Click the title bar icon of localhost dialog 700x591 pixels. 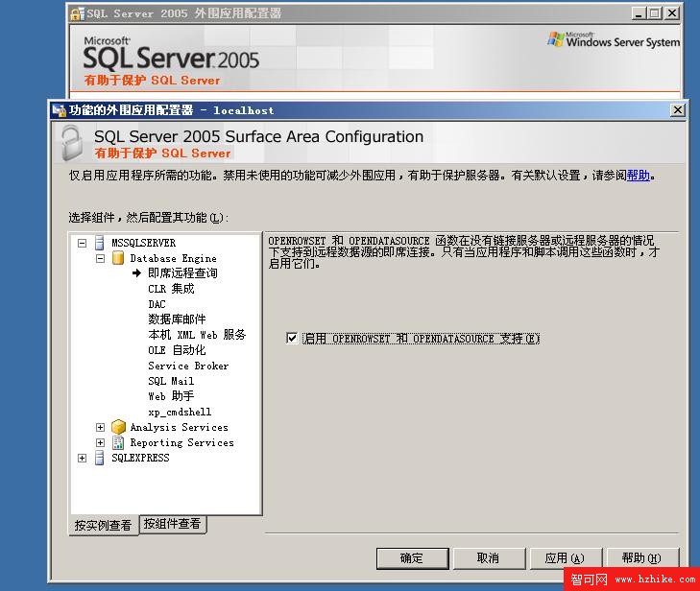click(59, 109)
